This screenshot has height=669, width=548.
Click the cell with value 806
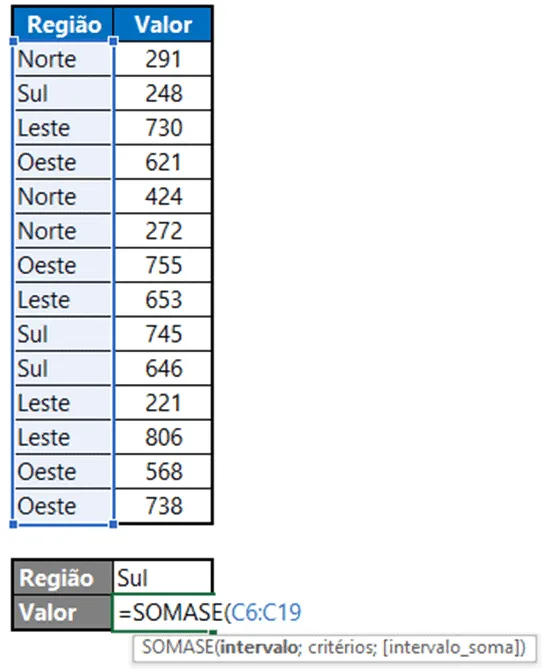(x=163, y=437)
